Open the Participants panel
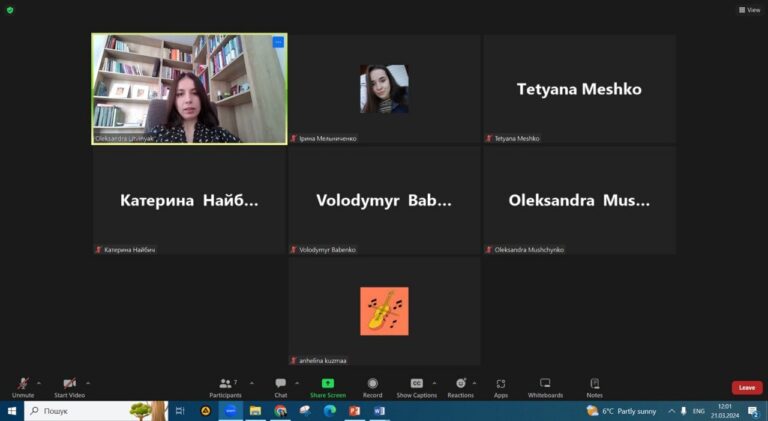The height and width of the screenshot is (421, 768). click(225, 387)
